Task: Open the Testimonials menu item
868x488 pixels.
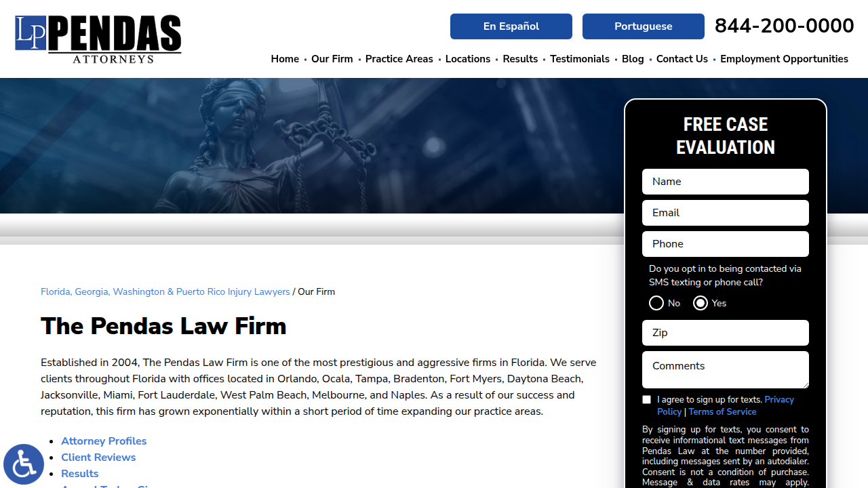Action: pyautogui.click(x=580, y=59)
